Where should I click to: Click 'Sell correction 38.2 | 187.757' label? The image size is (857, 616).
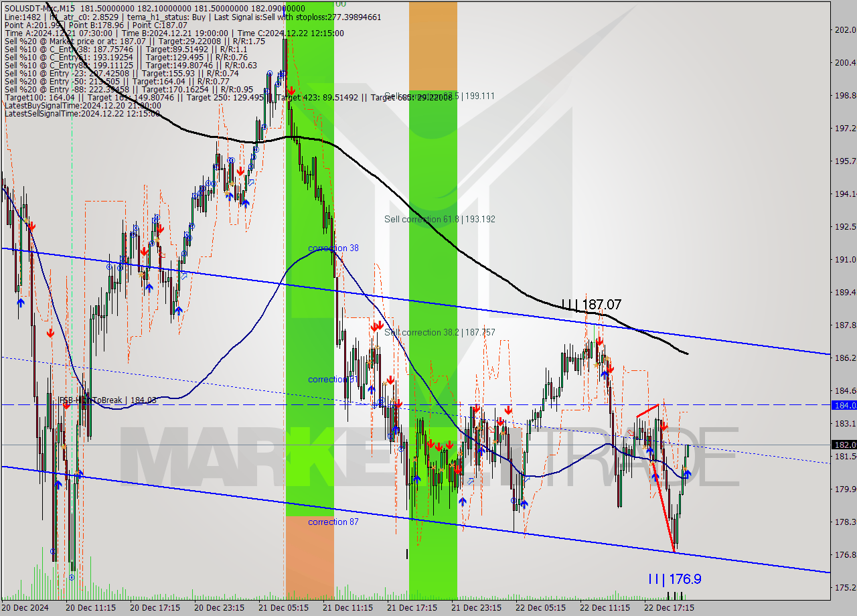440,332
